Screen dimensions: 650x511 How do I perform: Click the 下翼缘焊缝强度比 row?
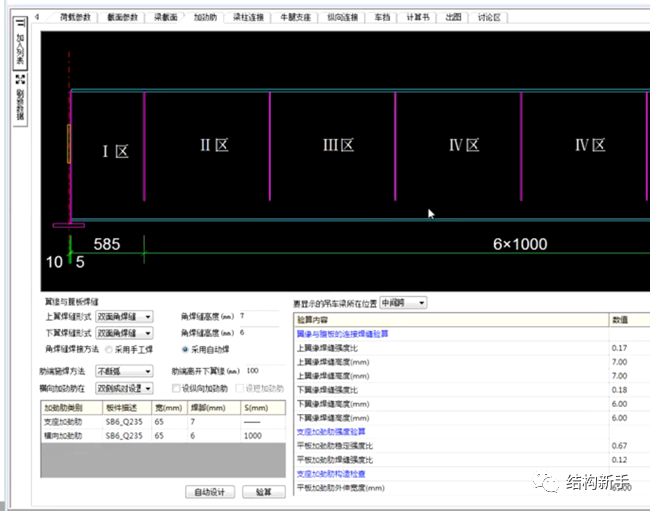(x=472, y=390)
